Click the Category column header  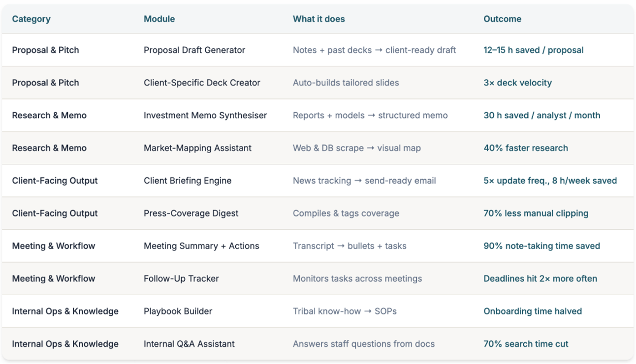(x=31, y=19)
